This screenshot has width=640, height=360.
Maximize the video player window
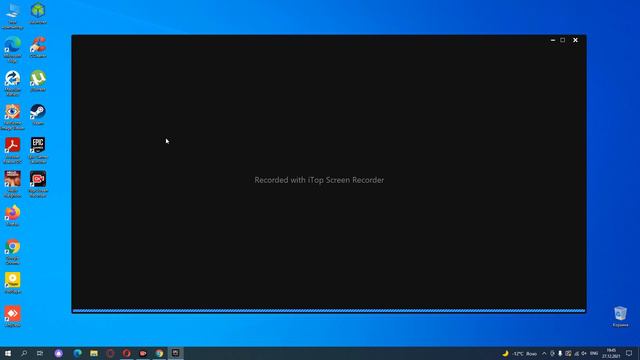click(563, 40)
